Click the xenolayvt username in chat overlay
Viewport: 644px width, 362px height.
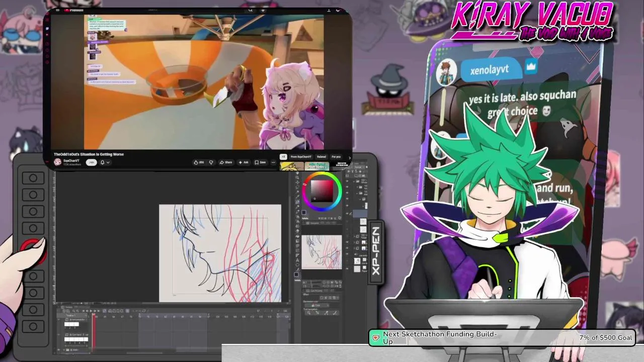pos(490,69)
